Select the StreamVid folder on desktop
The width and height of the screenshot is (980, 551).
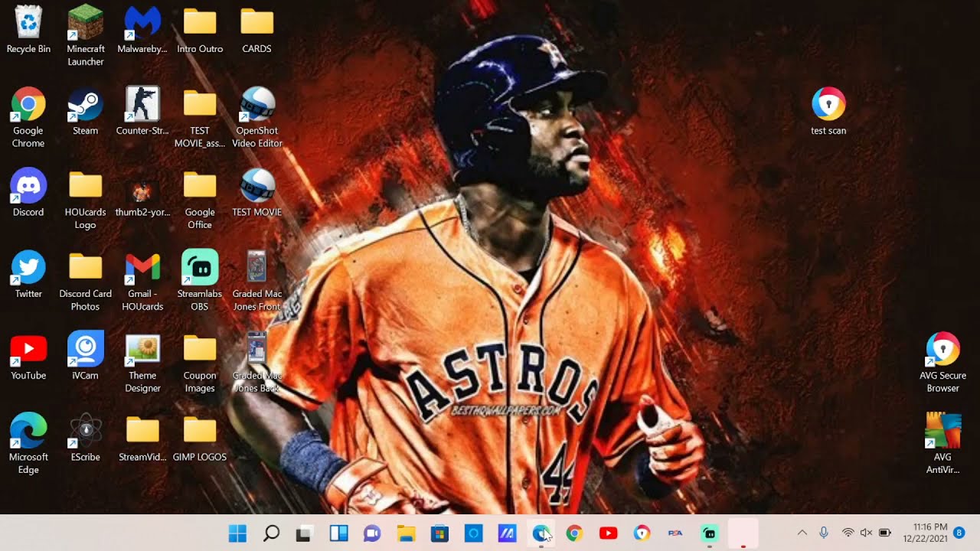[142, 439]
